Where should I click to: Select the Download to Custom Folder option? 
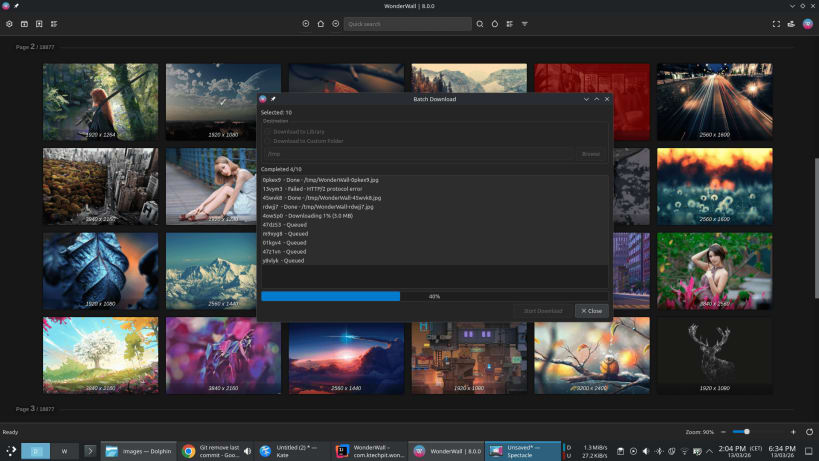point(267,141)
